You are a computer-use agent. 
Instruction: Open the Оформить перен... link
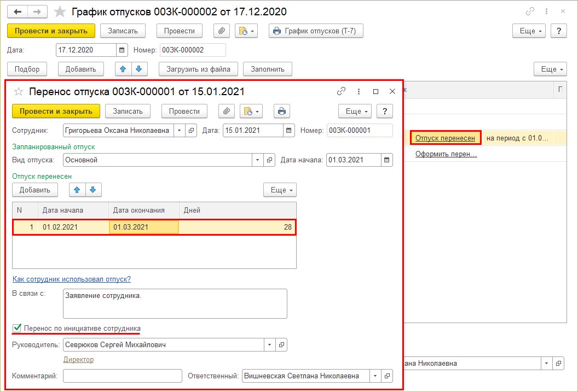pyautogui.click(x=446, y=154)
